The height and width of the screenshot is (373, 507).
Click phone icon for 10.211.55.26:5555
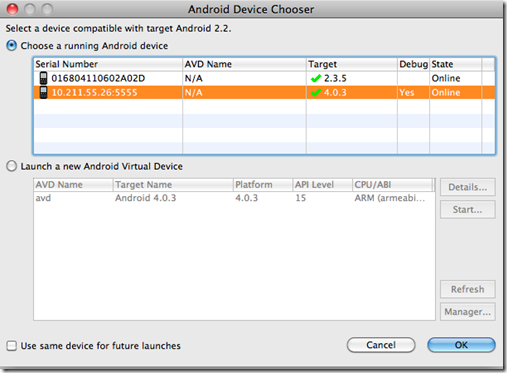click(43, 92)
